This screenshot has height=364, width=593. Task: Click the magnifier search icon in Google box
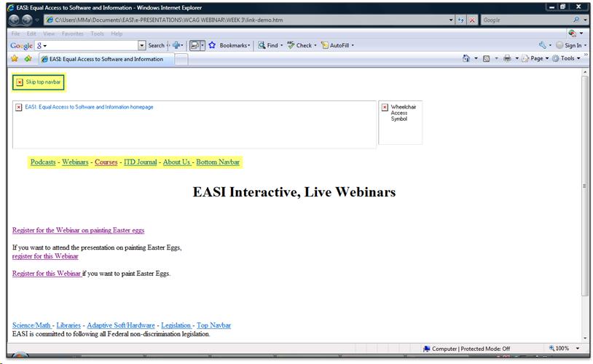576,20
